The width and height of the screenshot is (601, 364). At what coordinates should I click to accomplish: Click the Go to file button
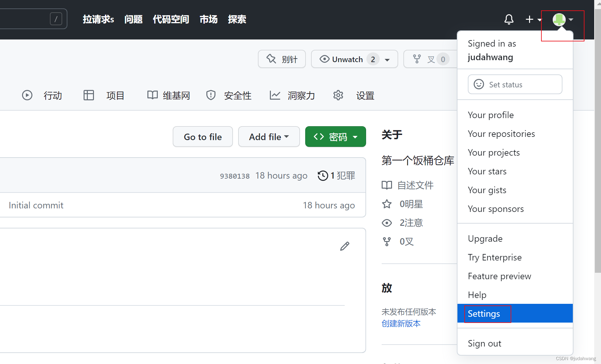(202, 137)
